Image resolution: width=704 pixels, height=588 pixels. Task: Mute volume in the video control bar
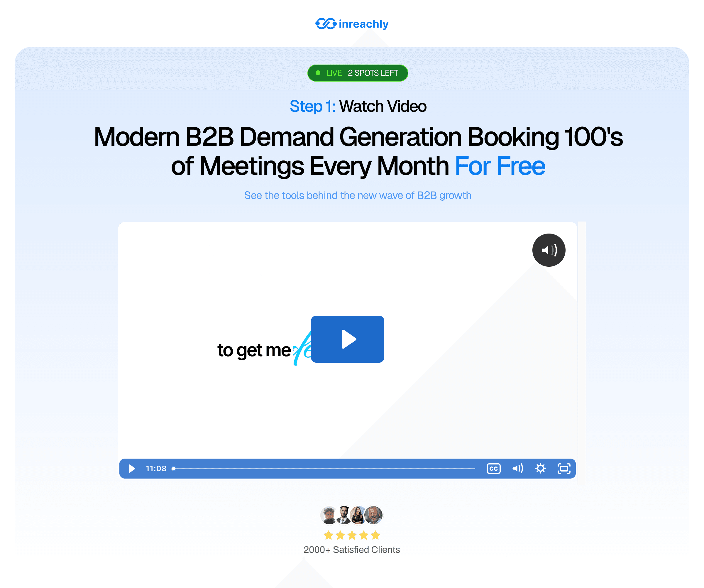(517, 468)
